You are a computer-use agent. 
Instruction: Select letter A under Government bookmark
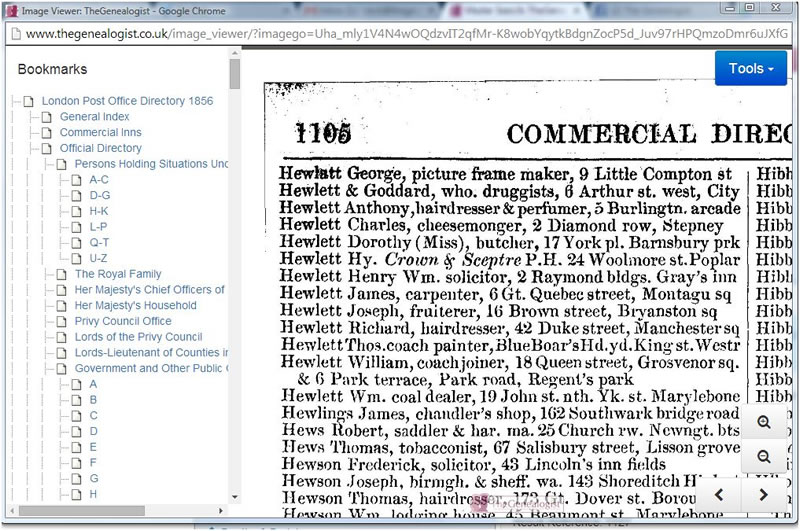point(93,384)
